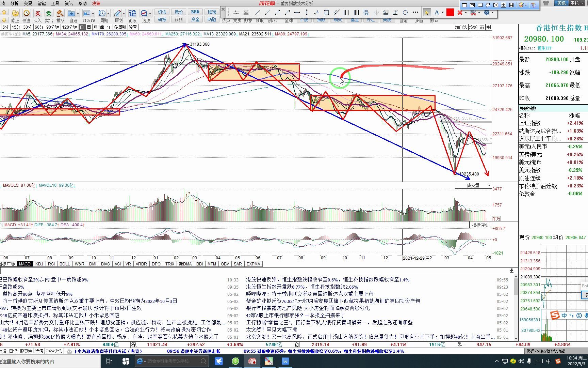
Task: Select the BOLL indicator tab
Action: (x=65, y=264)
